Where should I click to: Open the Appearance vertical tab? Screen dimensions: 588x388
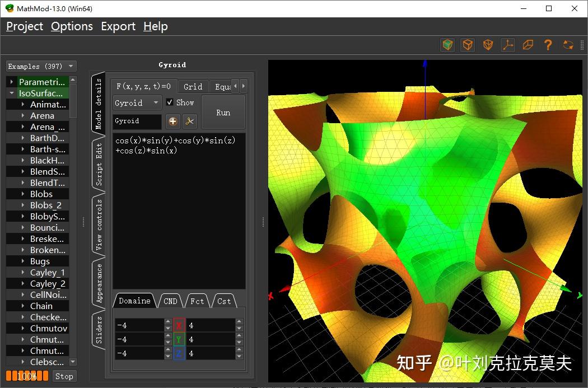click(99, 283)
